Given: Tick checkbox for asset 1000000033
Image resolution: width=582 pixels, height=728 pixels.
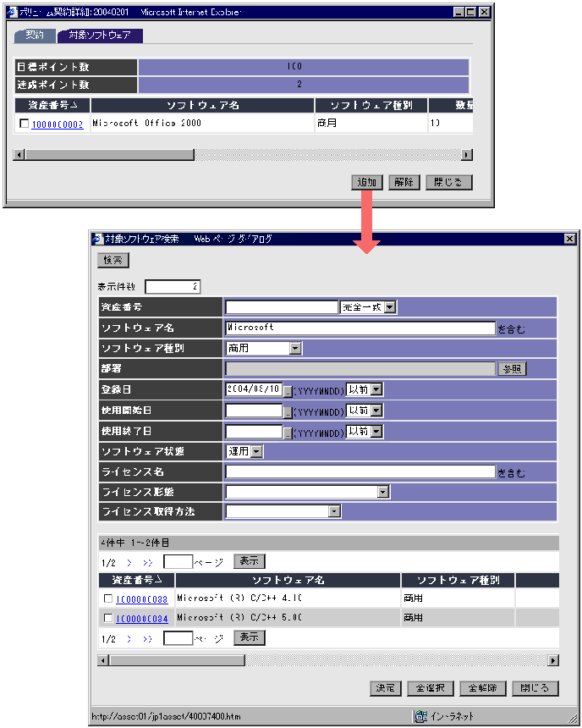Looking at the screenshot, I should [108, 598].
